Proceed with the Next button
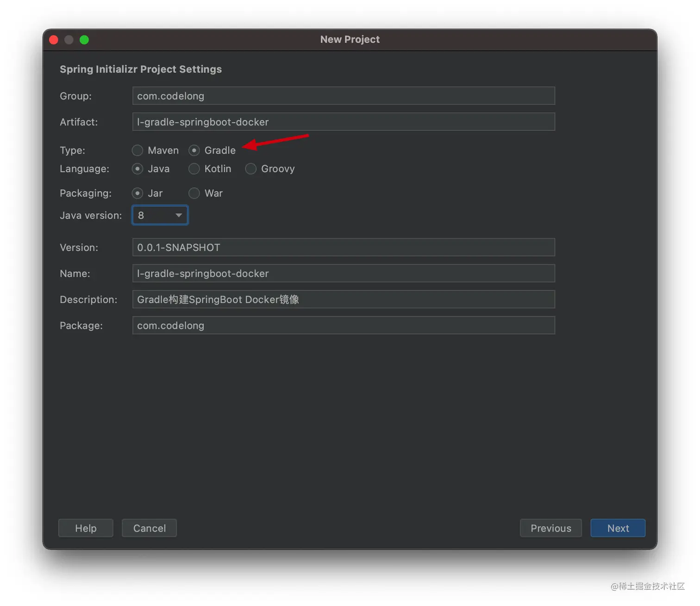 tap(618, 528)
